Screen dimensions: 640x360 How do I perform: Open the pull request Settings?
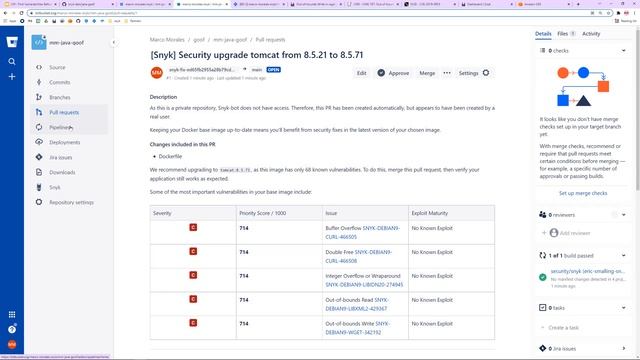(473, 73)
